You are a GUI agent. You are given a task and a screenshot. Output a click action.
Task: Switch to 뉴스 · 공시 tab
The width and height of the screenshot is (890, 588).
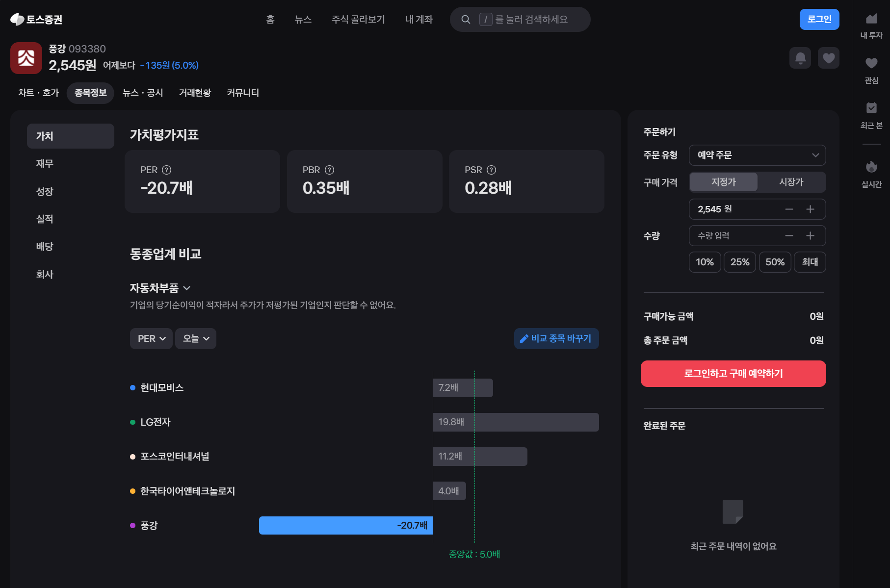(x=143, y=93)
